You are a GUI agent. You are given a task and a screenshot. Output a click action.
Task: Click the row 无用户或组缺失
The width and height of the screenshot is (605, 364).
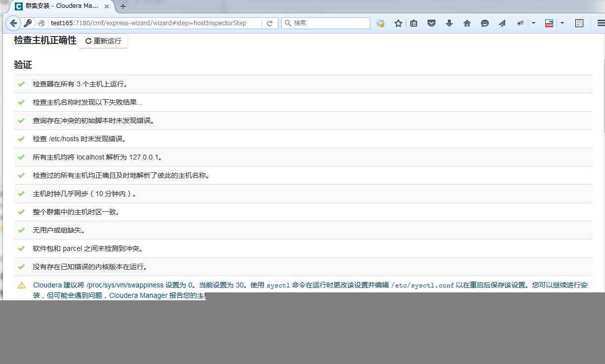(303, 230)
